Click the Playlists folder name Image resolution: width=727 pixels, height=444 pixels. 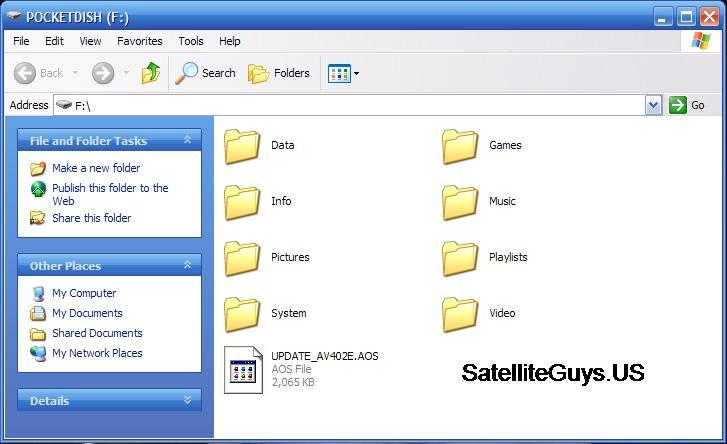(508, 257)
